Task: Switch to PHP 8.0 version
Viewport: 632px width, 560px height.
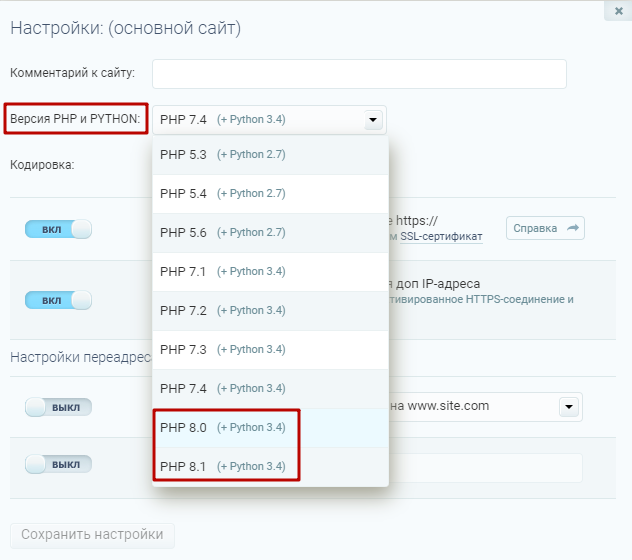Action: click(270, 427)
